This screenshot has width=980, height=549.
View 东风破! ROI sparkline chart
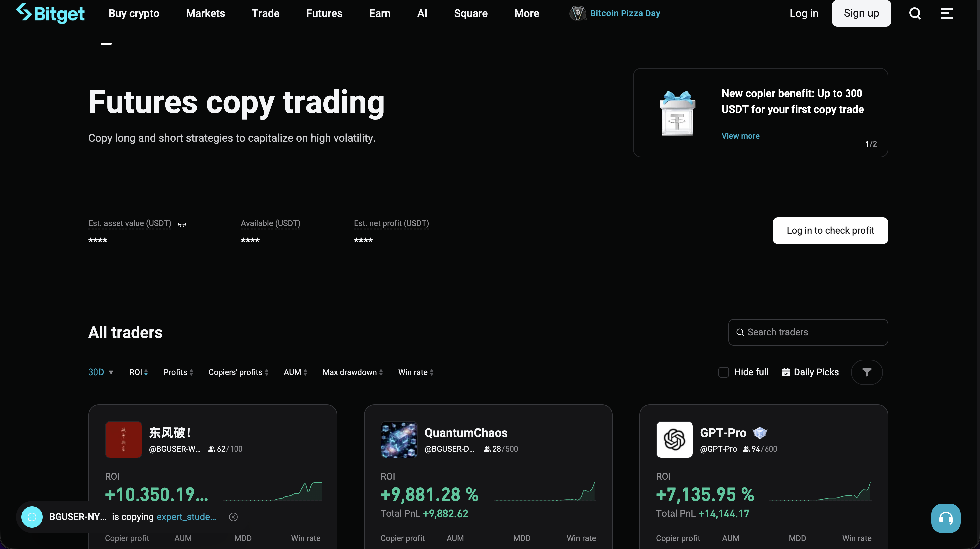pos(273,492)
